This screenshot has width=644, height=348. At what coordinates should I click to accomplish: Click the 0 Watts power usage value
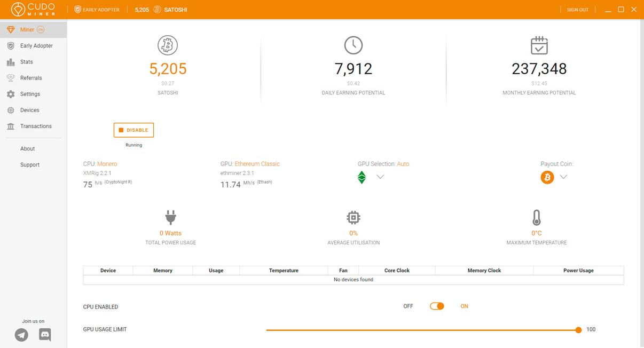(x=171, y=233)
